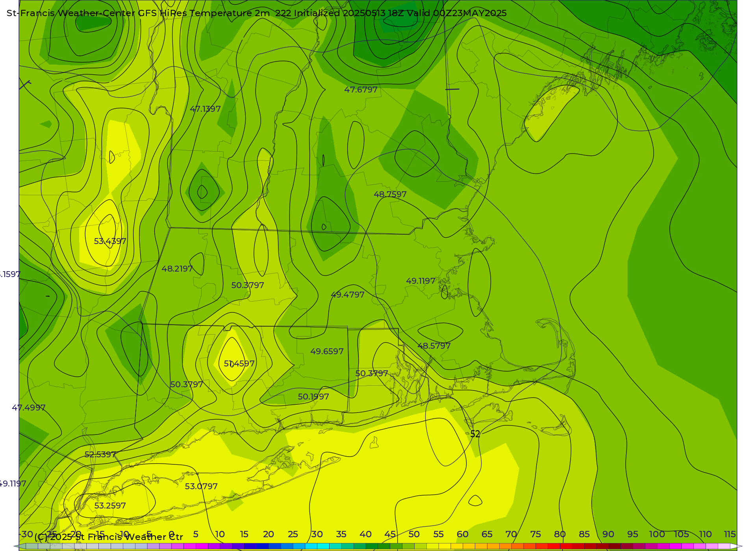
Task: Click the legend label 115
Action: [730, 534]
